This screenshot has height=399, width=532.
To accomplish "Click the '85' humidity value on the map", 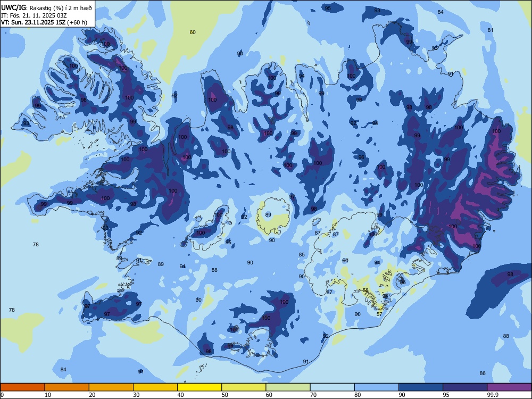I will pyautogui.click(x=302, y=254).
